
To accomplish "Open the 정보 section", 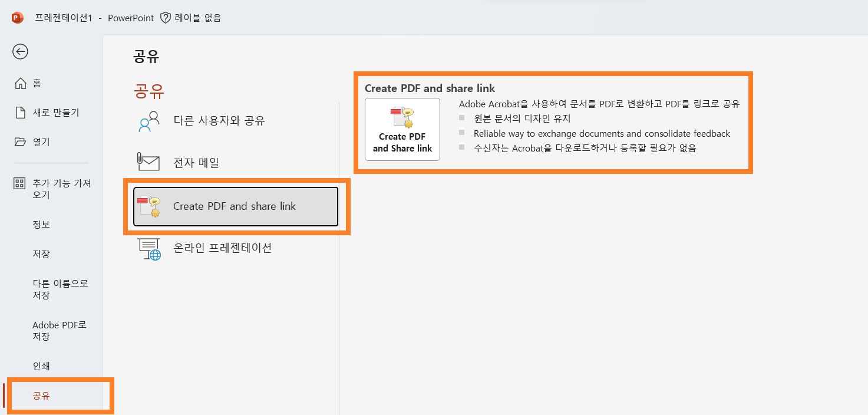I will [41, 224].
